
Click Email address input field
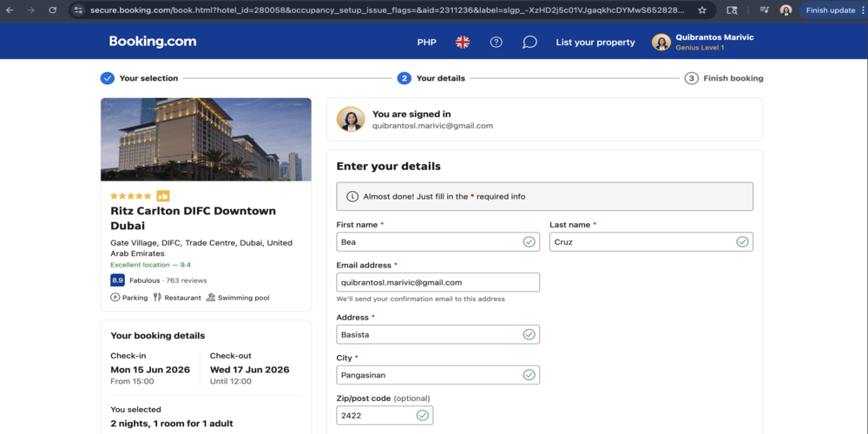pyautogui.click(x=437, y=282)
